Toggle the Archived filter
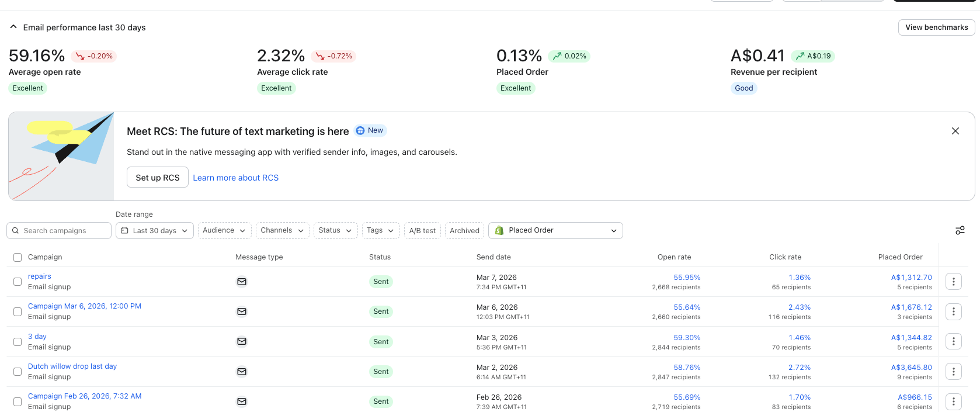Screen dimensions: 980x412 pyautogui.click(x=464, y=230)
